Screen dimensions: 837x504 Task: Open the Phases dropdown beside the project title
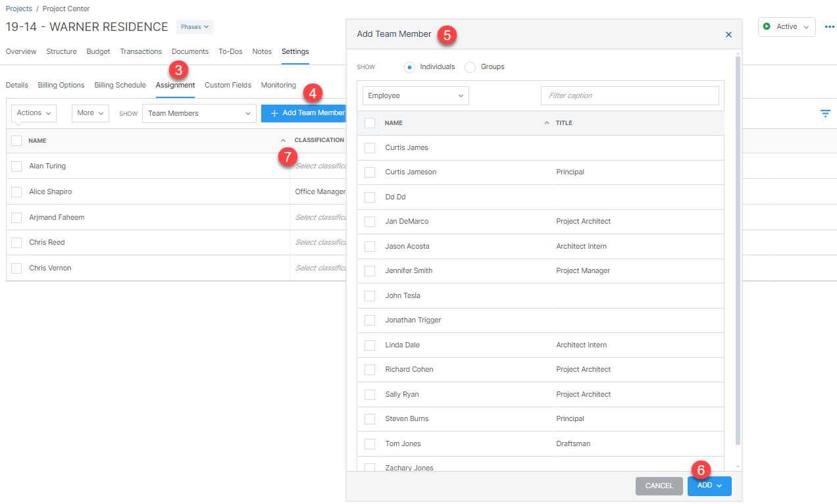coord(194,26)
